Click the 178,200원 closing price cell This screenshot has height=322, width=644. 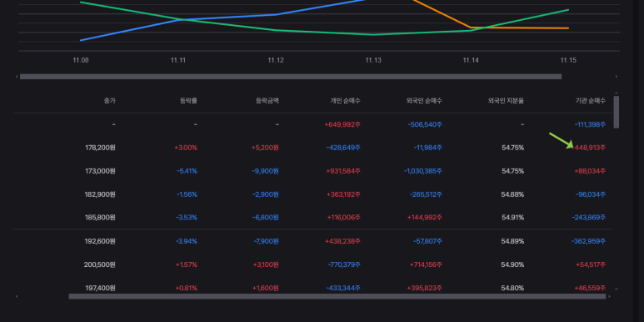coord(100,148)
